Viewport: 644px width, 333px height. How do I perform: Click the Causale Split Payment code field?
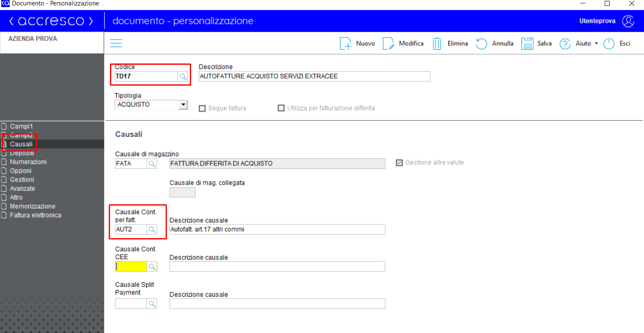[131, 304]
